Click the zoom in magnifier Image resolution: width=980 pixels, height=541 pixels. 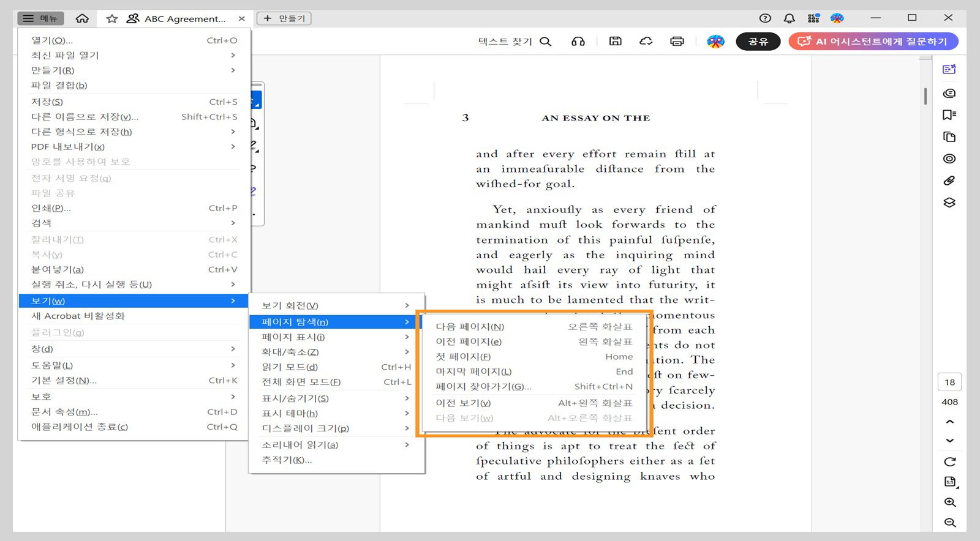[950, 502]
